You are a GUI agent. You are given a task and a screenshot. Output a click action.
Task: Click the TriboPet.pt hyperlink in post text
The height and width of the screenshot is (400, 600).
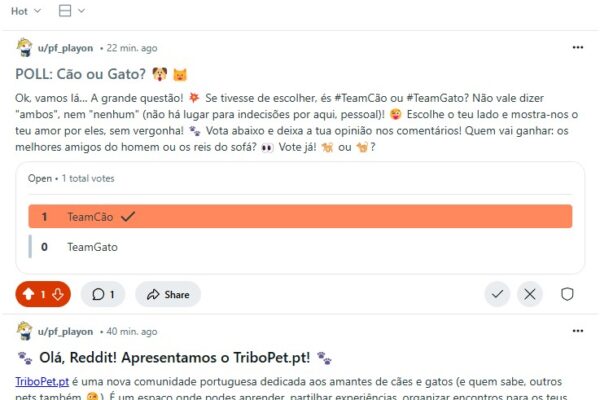(x=42, y=381)
